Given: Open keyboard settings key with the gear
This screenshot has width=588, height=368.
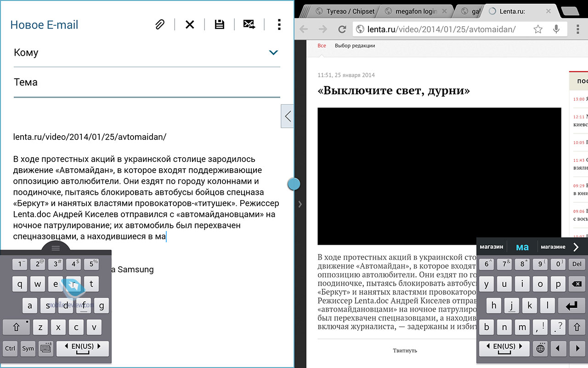Looking at the screenshot, I should (x=45, y=348).
